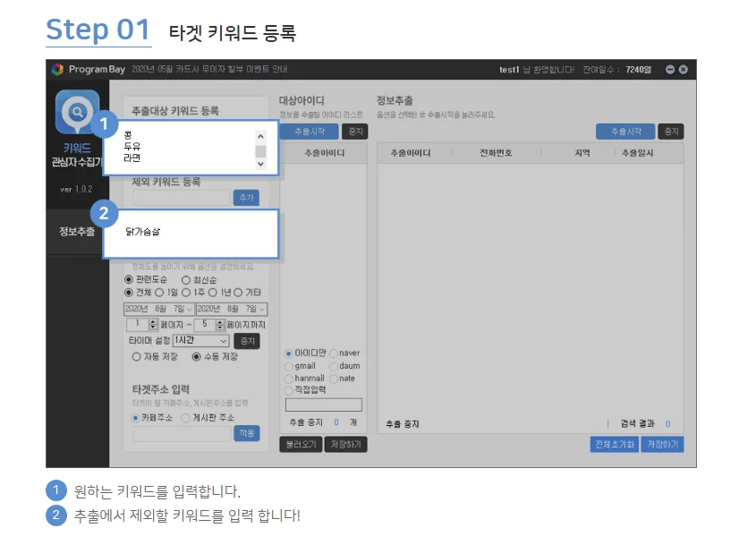Click 추출시작 in 대상아이디 panel

[x=309, y=132]
